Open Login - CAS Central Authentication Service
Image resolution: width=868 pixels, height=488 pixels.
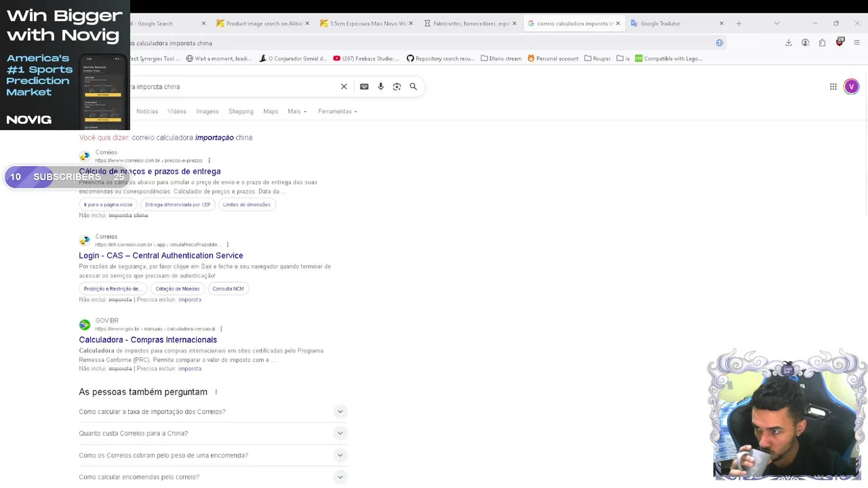(x=161, y=256)
